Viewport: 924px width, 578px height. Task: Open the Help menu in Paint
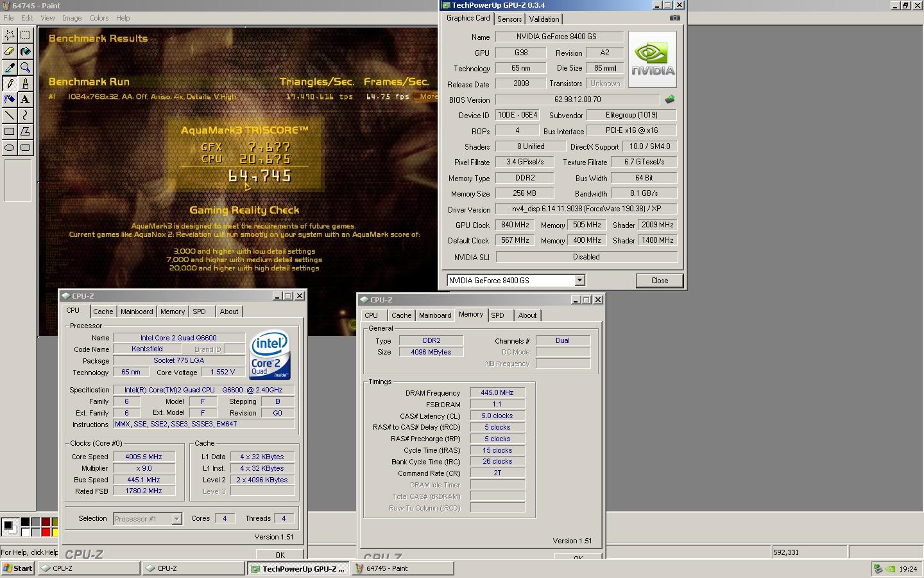[123, 18]
